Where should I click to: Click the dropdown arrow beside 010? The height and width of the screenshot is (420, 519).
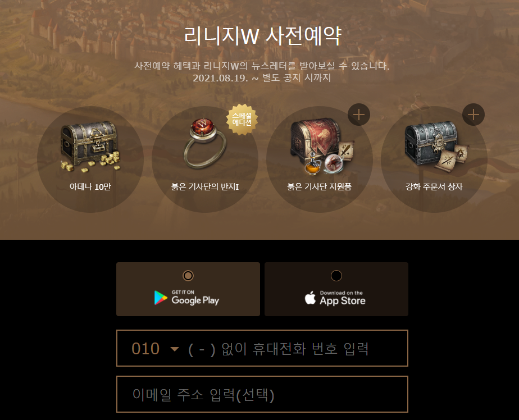(175, 349)
